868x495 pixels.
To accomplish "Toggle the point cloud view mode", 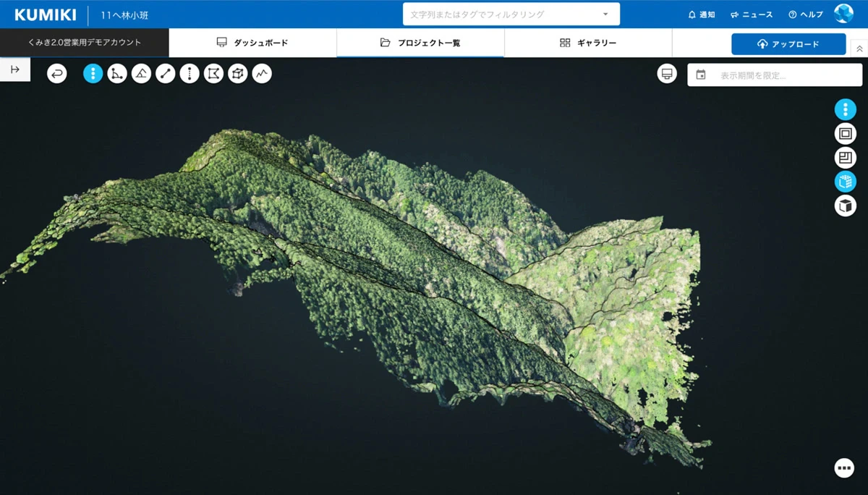I will [x=845, y=182].
